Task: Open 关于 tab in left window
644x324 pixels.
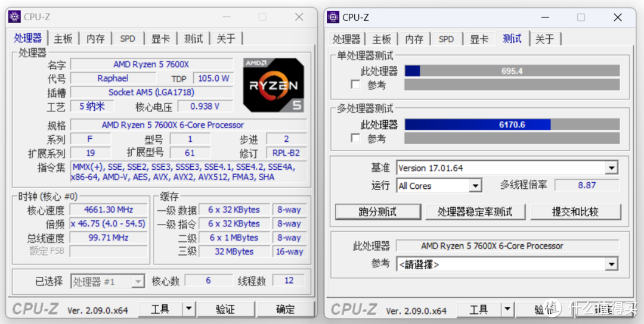Action: coord(226,39)
